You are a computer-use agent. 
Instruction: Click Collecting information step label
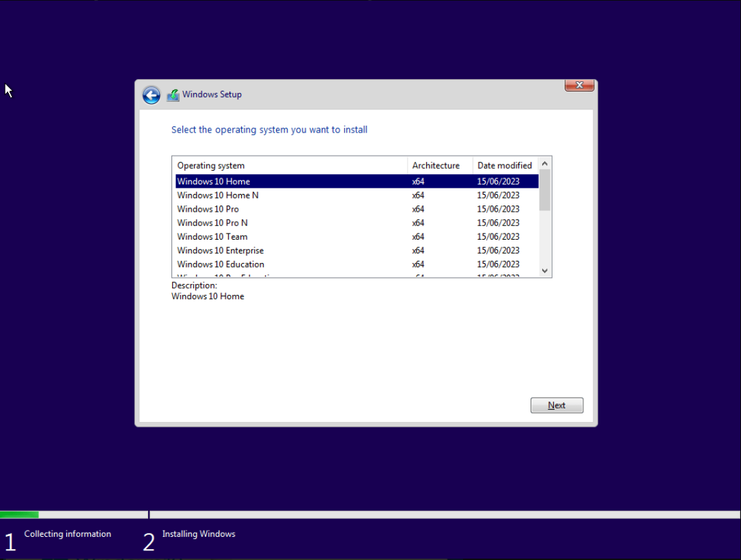tap(68, 533)
